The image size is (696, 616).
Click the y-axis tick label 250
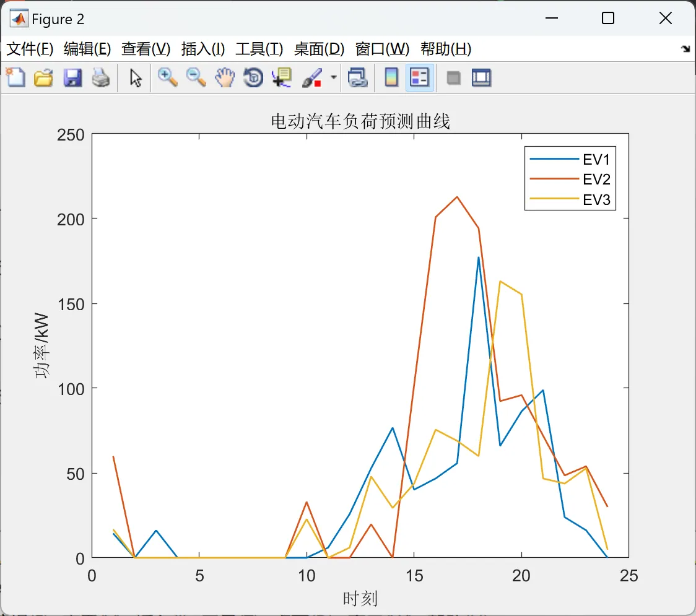(71, 135)
